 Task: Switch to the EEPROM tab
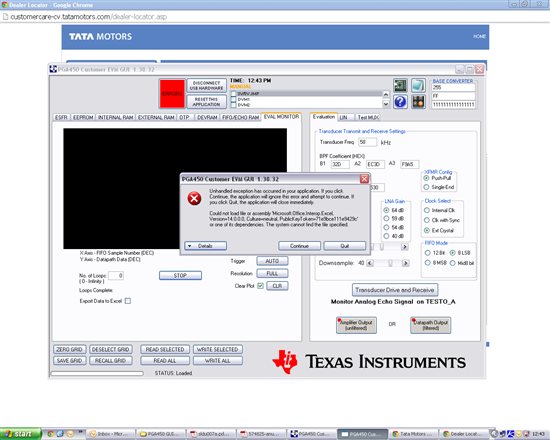point(83,118)
